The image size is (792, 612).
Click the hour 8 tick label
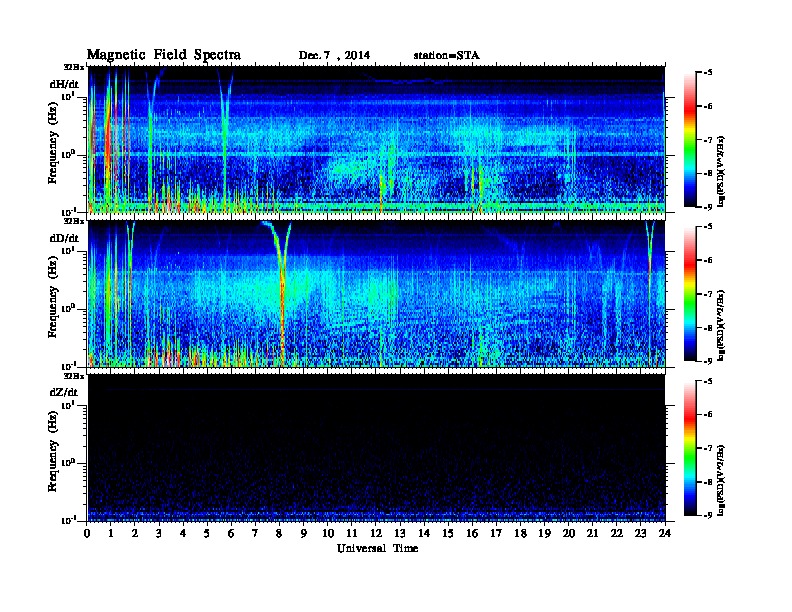(279, 533)
